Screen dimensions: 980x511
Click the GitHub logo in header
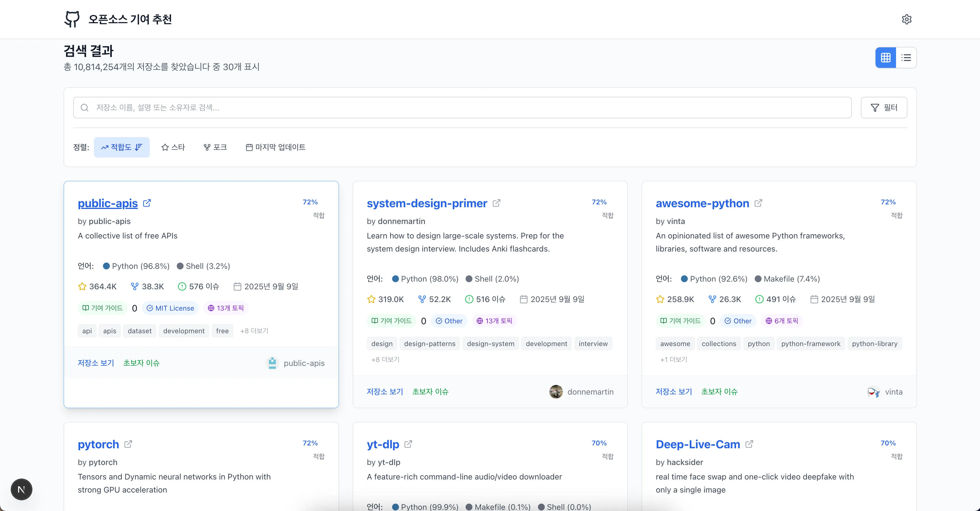point(72,19)
